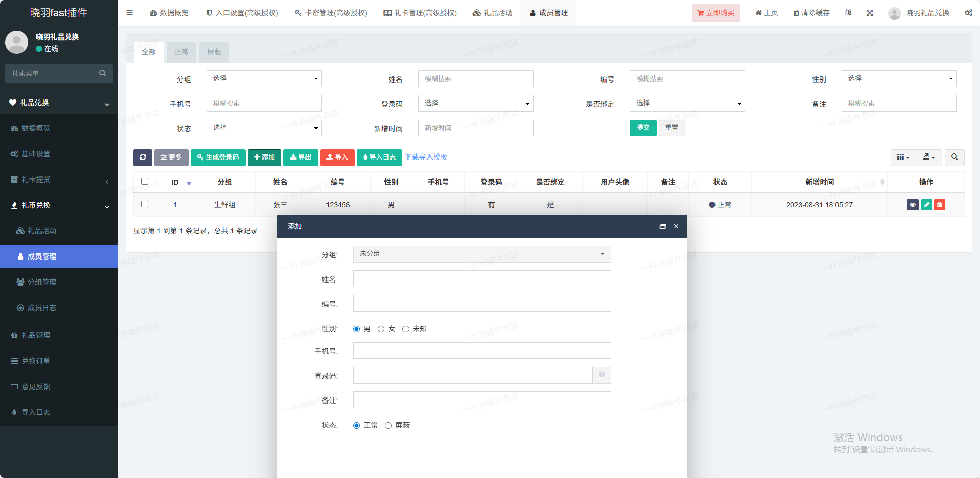Screen dimensions: 980x478
Task: Click the refresh icon button in toolbar
Action: pyautogui.click(x=142, y=157)
